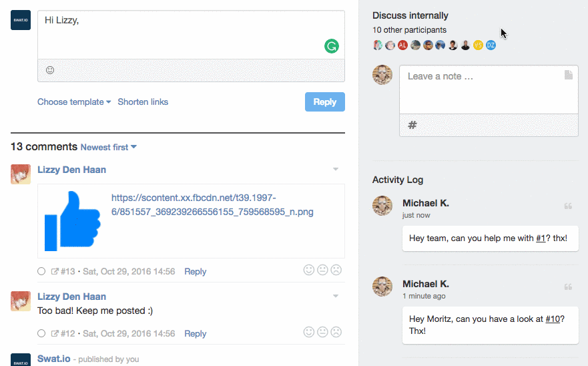
Task: Click the yellow VS participant avatar
Action: pos(478,45)
